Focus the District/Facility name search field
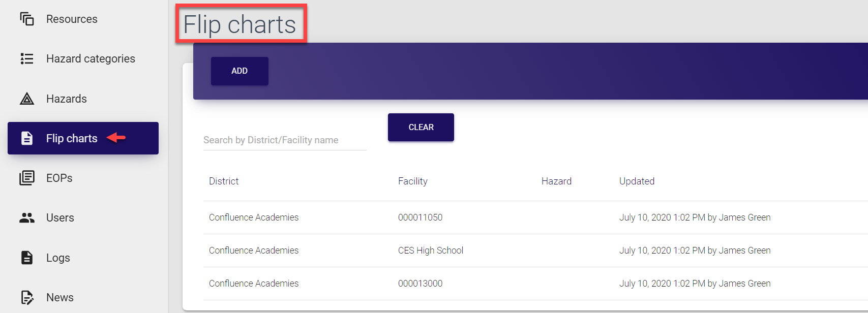The image size is (868, 313). 284,140
